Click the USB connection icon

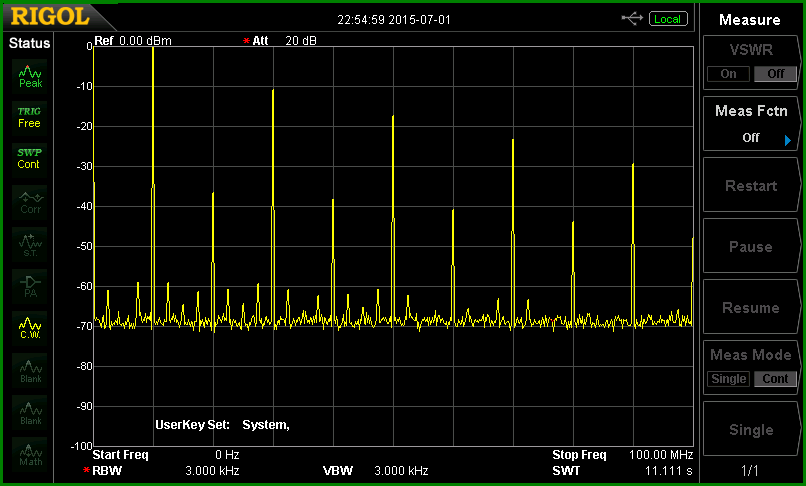pyautogui.click(x=632, y=19)
